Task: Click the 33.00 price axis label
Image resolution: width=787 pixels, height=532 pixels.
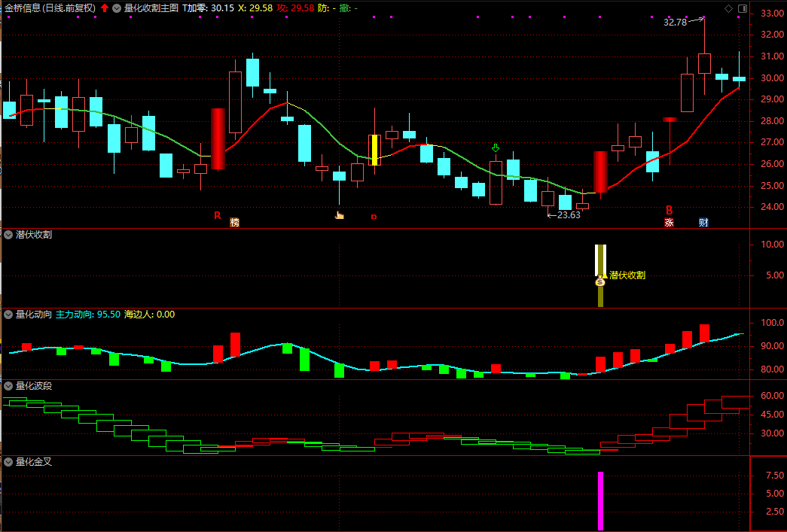Action: pos(773,13)
